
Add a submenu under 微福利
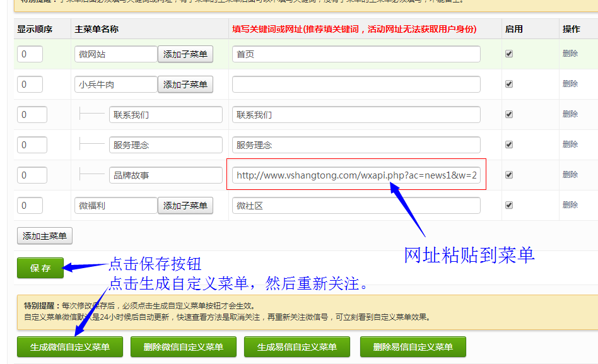pos(185,206)
